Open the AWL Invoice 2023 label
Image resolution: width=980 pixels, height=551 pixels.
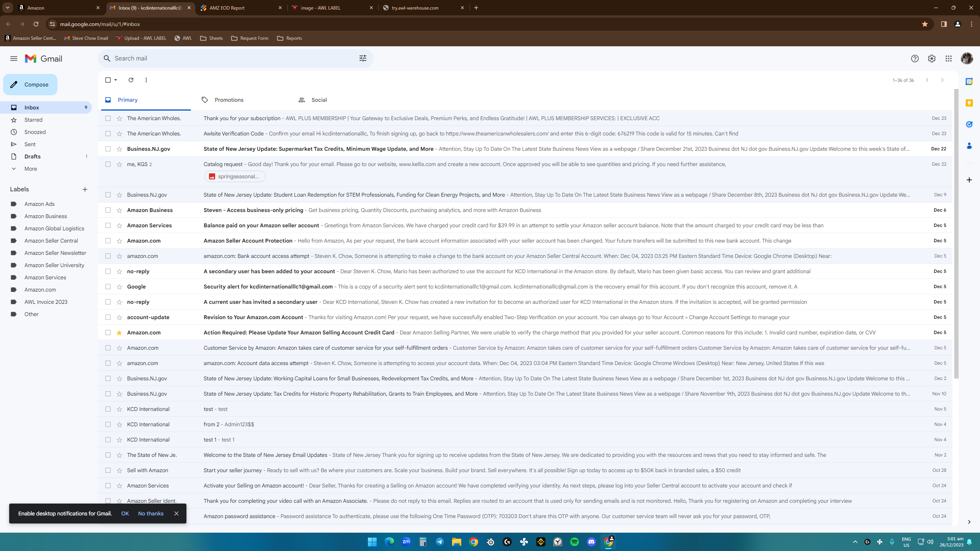tap(46, 302)
